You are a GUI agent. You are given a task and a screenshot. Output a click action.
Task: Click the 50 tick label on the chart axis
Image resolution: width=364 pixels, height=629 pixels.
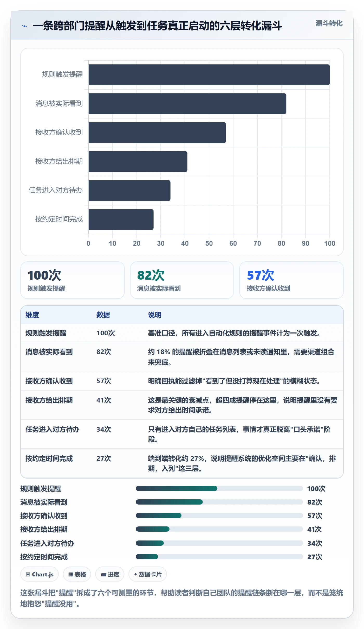tap(209, 243)
